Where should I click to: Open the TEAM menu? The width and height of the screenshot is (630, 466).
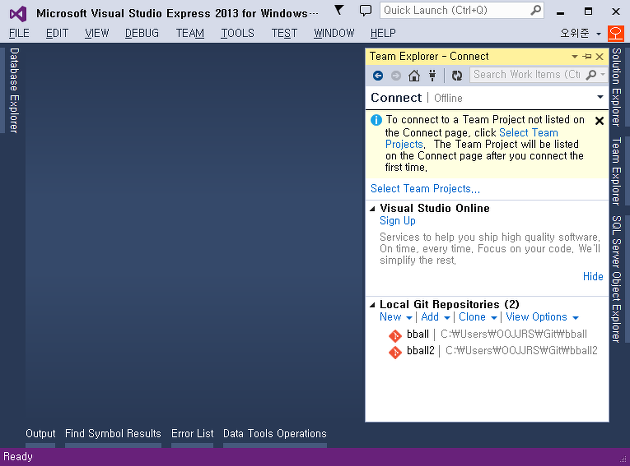coord(190,33)
